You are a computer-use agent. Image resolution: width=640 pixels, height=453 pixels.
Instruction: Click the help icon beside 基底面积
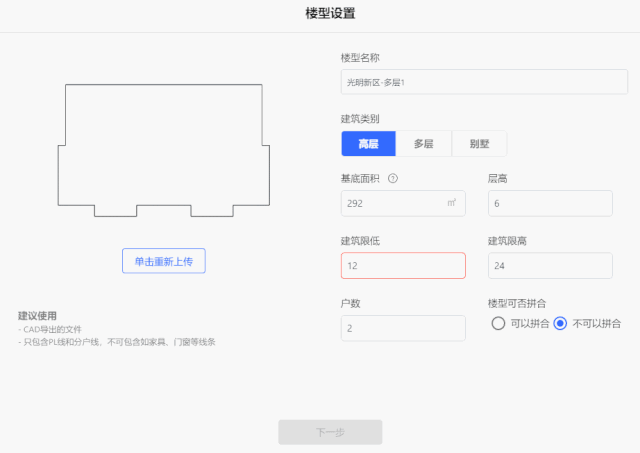click(393, 178)
